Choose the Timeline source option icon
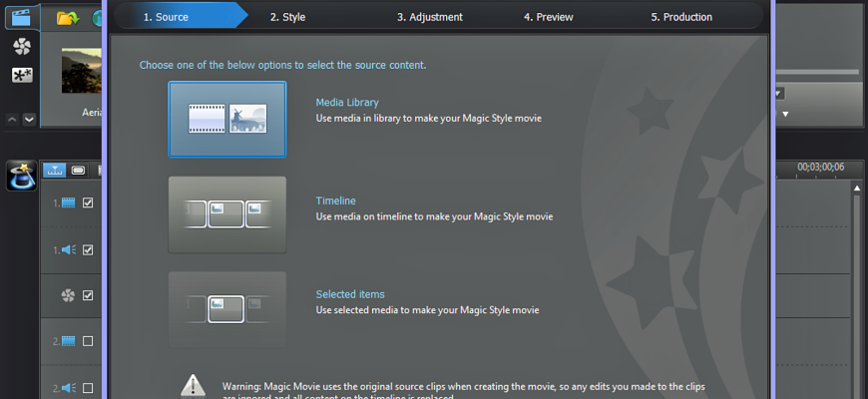Viewport: 868px width, 399px height. click(x=227, y=214)
